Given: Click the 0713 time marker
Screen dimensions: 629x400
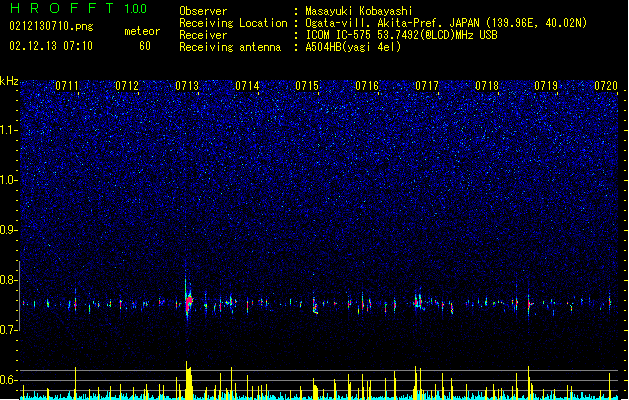Looking at the screenshot, I should 187,85.
